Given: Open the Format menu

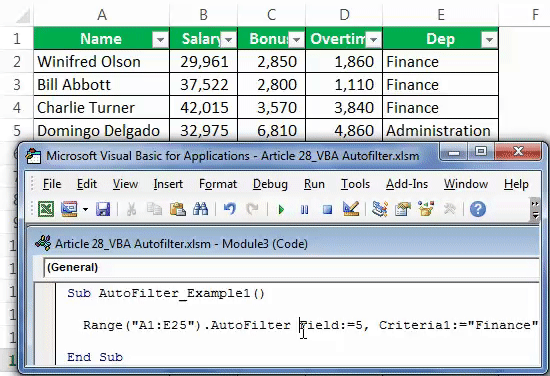Looking at the screenshot, I should coord(218,184).
